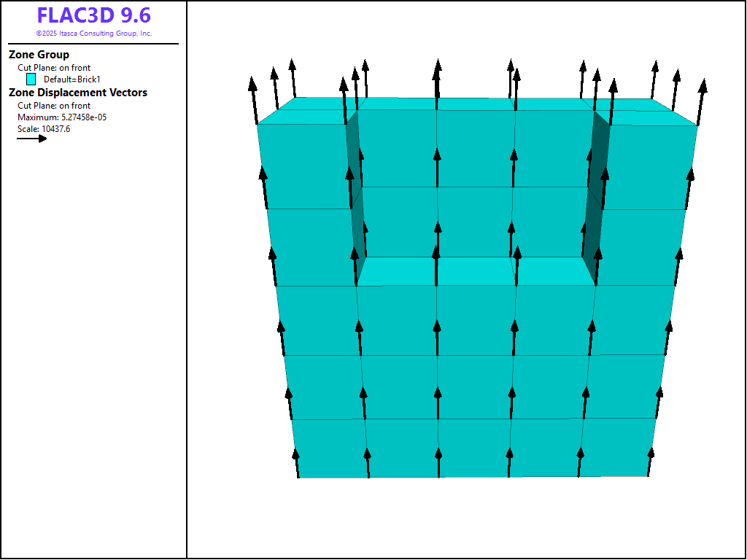This screenshot has height=560, width=747.
Task: Click Cut Plane entry under Zone Displacement Vectors
Action: tap(54, 106)
